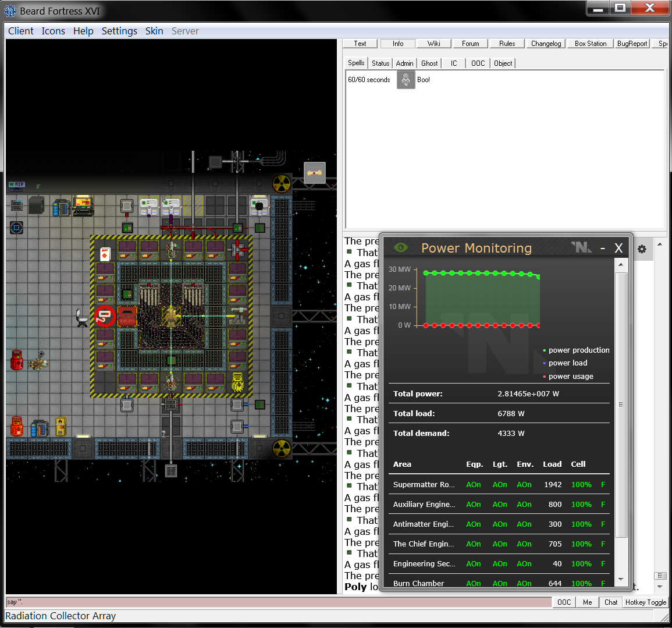Open the Skin menu
672x628 pixels.
point(154,31)
